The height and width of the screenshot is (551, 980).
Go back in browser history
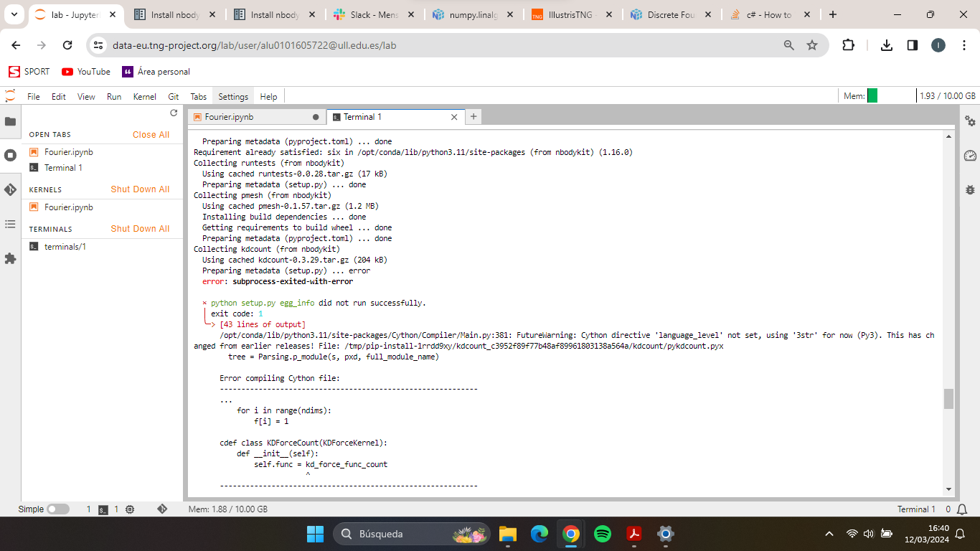click(x=16, y=45)
